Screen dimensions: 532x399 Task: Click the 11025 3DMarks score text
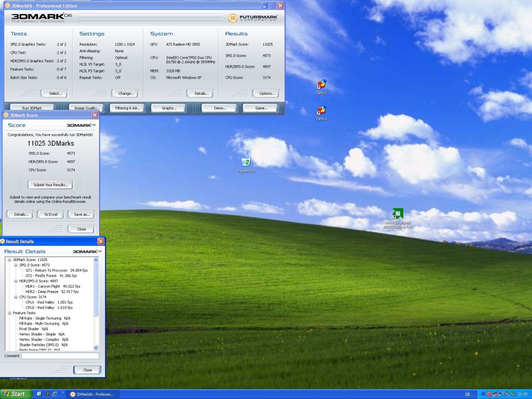[x=51, y=143]
